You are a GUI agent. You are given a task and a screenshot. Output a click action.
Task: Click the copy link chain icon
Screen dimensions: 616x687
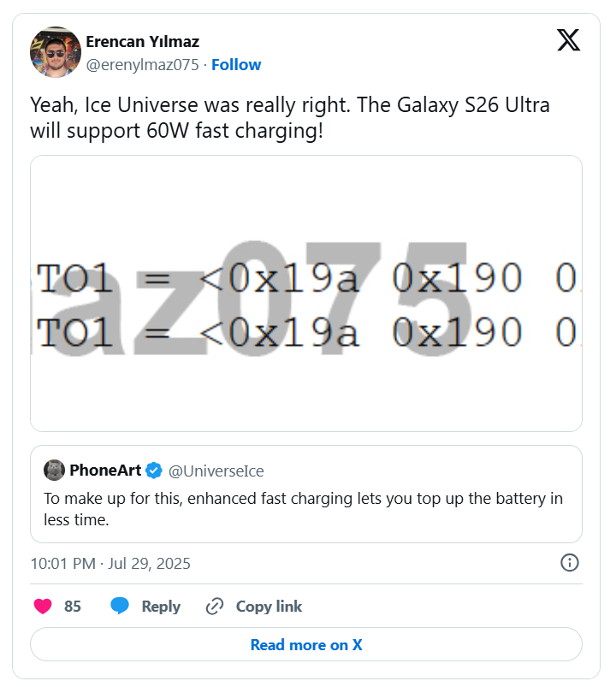click(215, 607)
